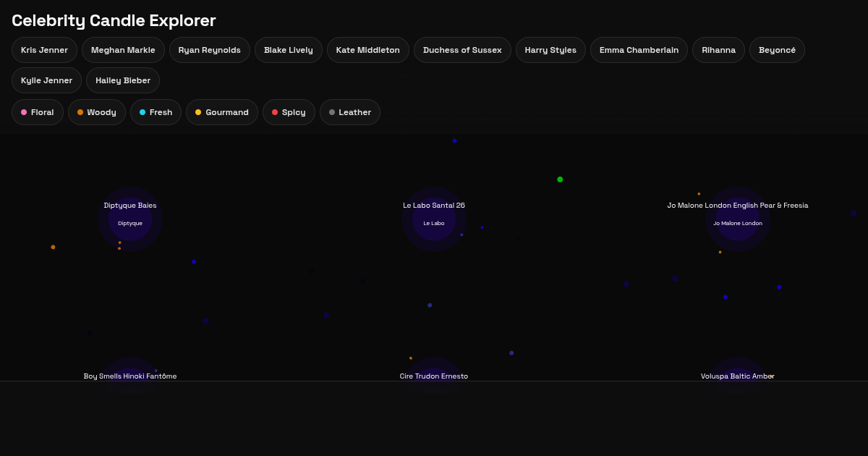
Task: Click the Celebrity Candle Explorer title
Action: [x=114, y=20]
